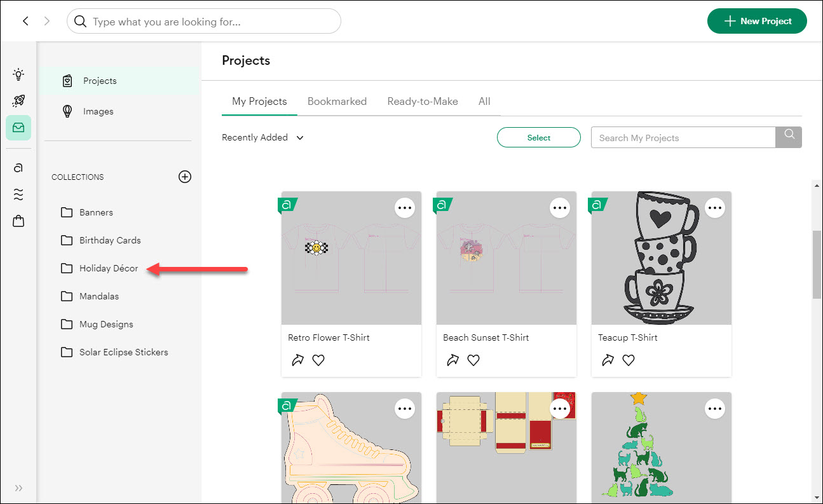The image size is (823, 504).
Task: Click the New Project button
Action: [757, 21]
